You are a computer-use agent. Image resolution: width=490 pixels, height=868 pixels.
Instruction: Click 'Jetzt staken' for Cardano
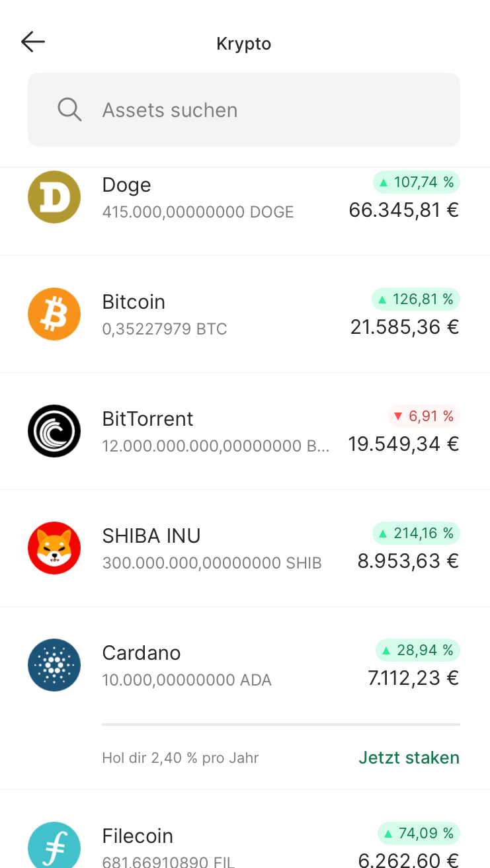click(x=409, y=758)
